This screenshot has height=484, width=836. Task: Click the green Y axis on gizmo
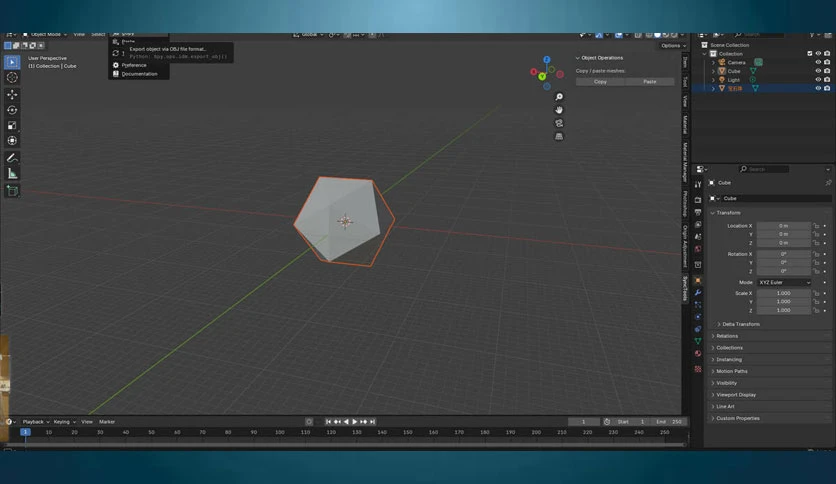coord(542,77)
